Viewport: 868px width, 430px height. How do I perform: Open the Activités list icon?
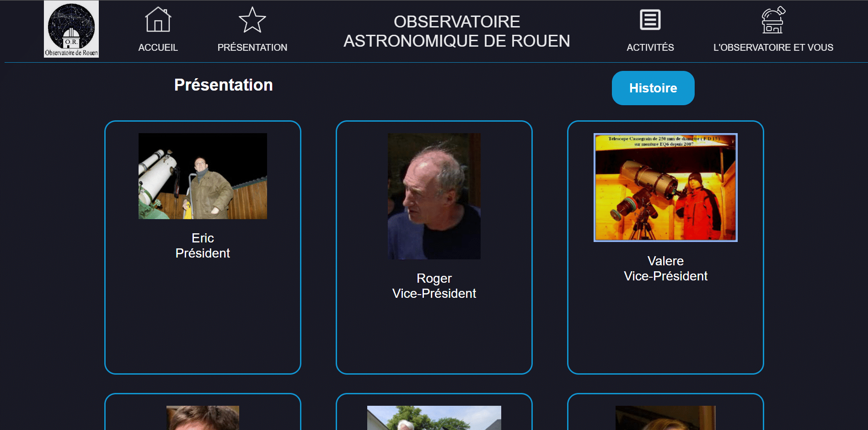650,20
